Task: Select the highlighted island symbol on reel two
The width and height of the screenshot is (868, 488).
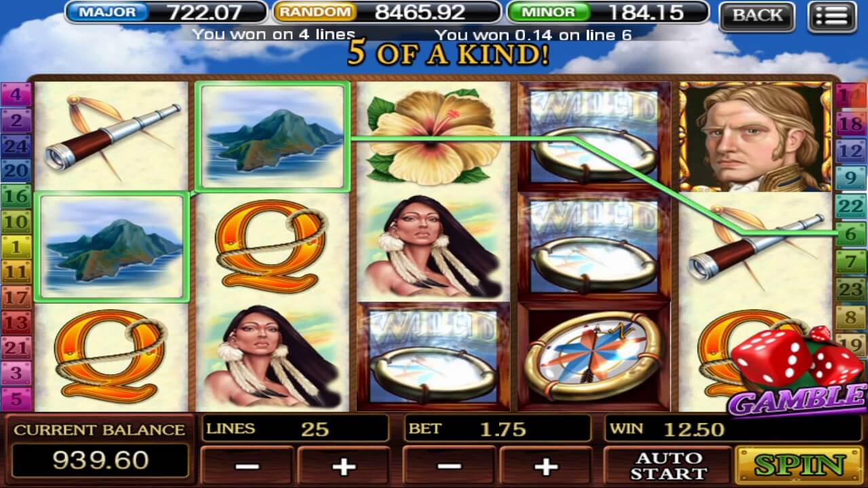Action: [x=272, y=137]
